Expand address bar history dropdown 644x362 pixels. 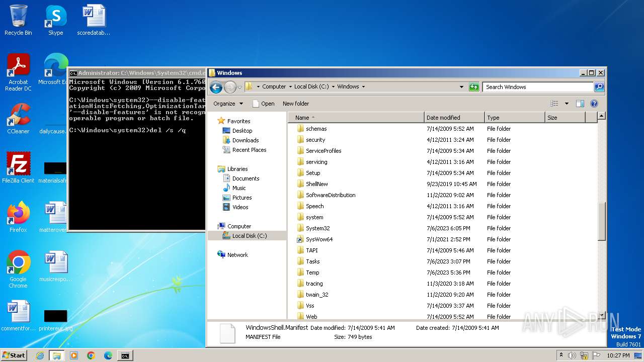pos(461,87)
